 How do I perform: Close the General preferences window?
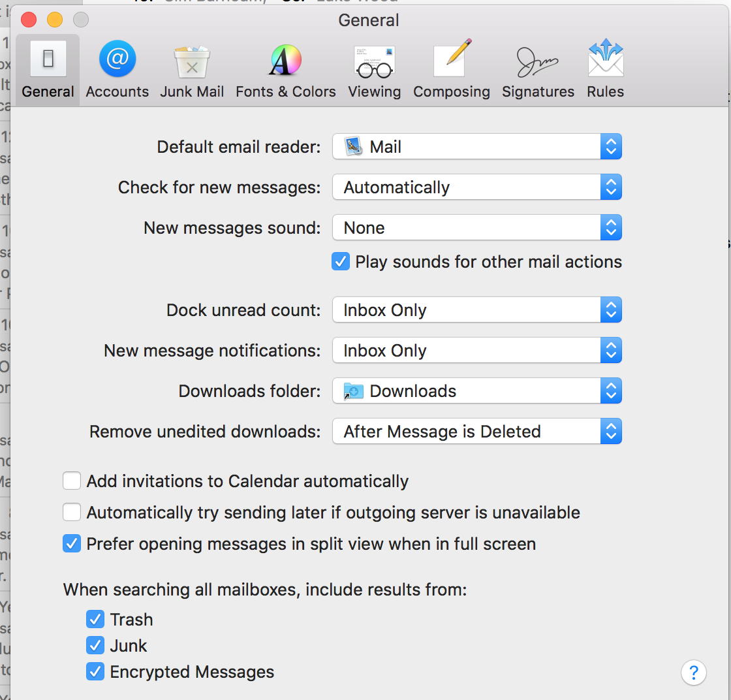pyautogui.click(x=29, y=20)
